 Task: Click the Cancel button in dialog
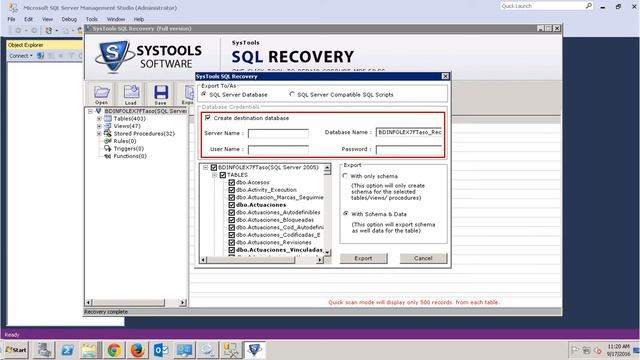tap(423, 258)
